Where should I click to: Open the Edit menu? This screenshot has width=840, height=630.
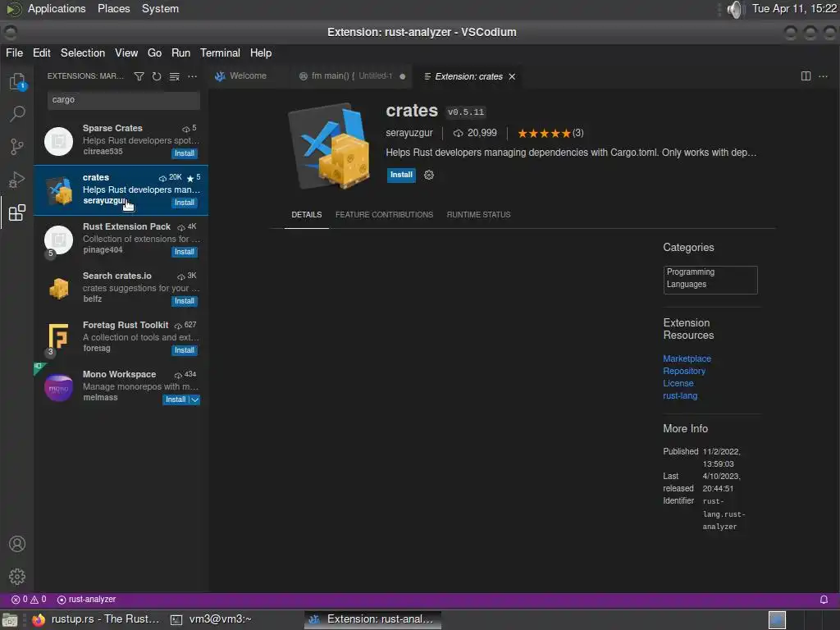pyautogui.click(x=42, y=53)
